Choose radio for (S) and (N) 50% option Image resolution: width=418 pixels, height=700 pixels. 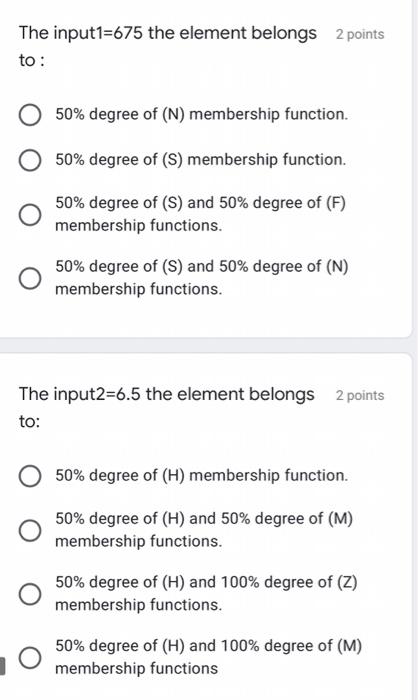[30, 278]
